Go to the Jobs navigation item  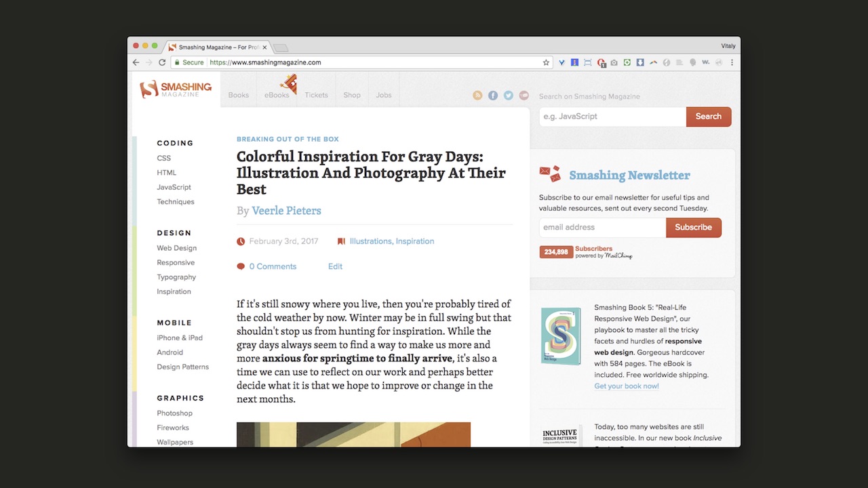(x=384, y=95)
